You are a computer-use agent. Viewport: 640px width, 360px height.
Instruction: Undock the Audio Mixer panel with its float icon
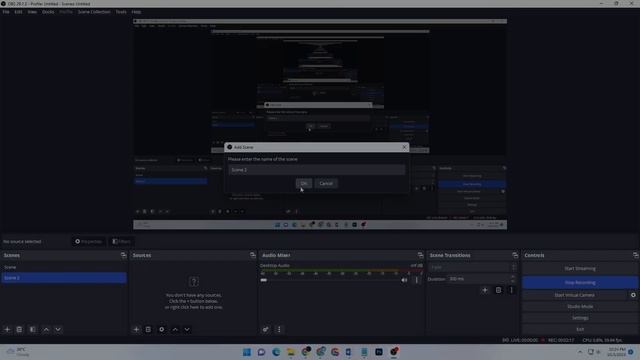point(420,255)
